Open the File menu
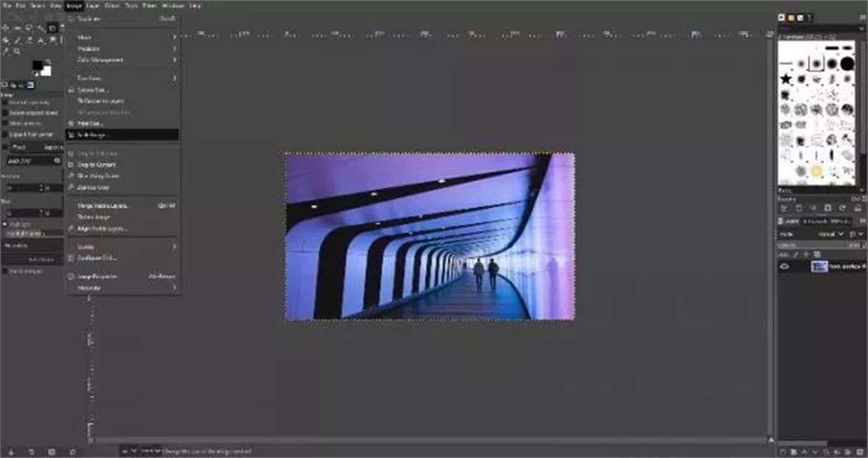The width and height of the screenshot is (868, 458). 6,6
